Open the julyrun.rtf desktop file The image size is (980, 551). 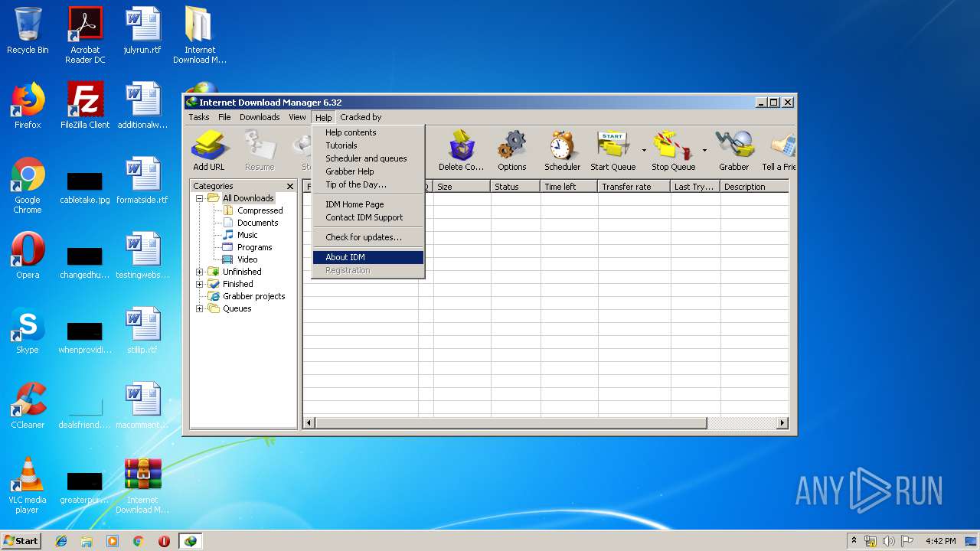142,31
